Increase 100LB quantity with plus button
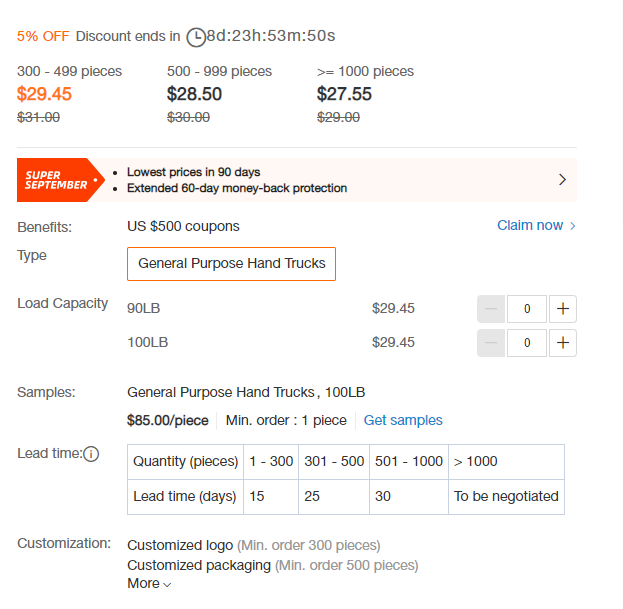This screenshot has height=609, width=623. coord(563,342)
